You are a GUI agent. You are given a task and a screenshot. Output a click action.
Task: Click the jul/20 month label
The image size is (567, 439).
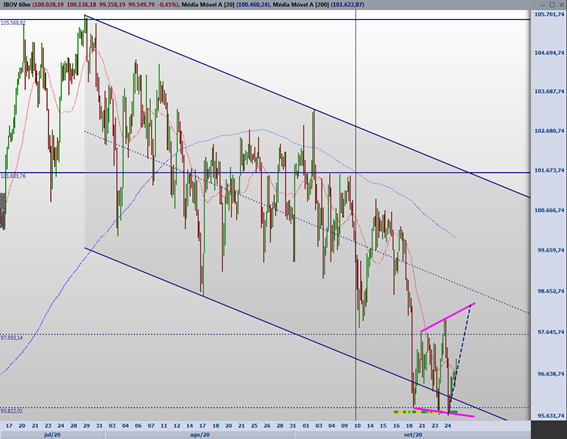click(x=52, y=435)
